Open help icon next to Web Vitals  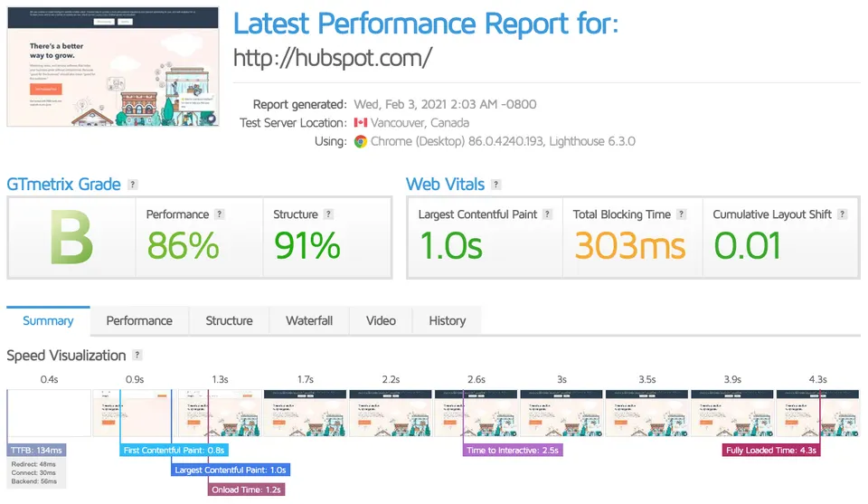tap(496, 185)
